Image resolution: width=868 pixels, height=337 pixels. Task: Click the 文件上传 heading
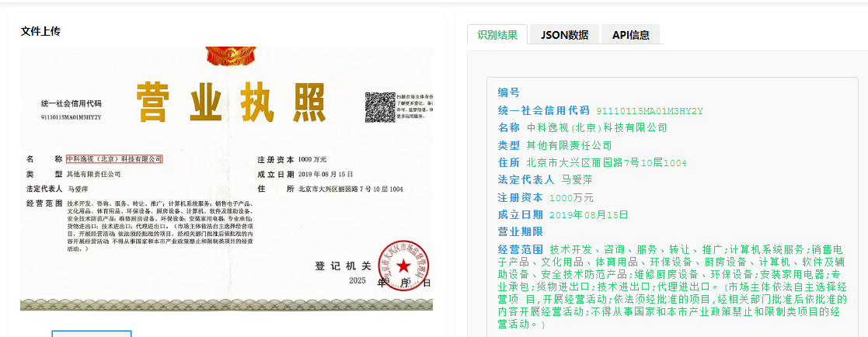pyautogui.click(x=40, y=32)
